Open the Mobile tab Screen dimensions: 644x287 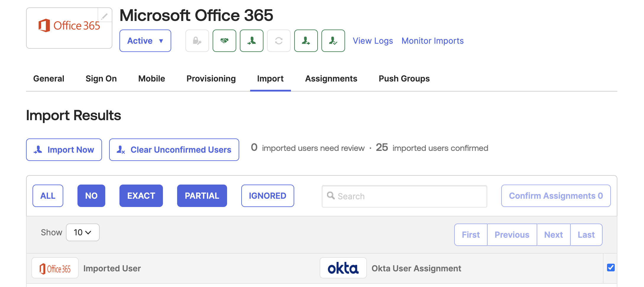tap(152, 79)
